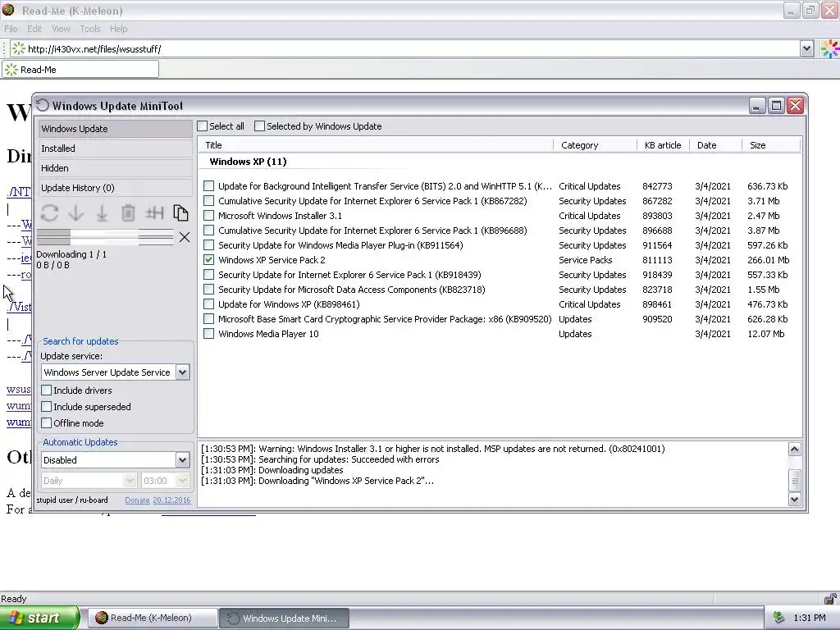Screen dimensions: 840x630
Task: Enable the Include superseded option
Action: (x=47, y=407)
